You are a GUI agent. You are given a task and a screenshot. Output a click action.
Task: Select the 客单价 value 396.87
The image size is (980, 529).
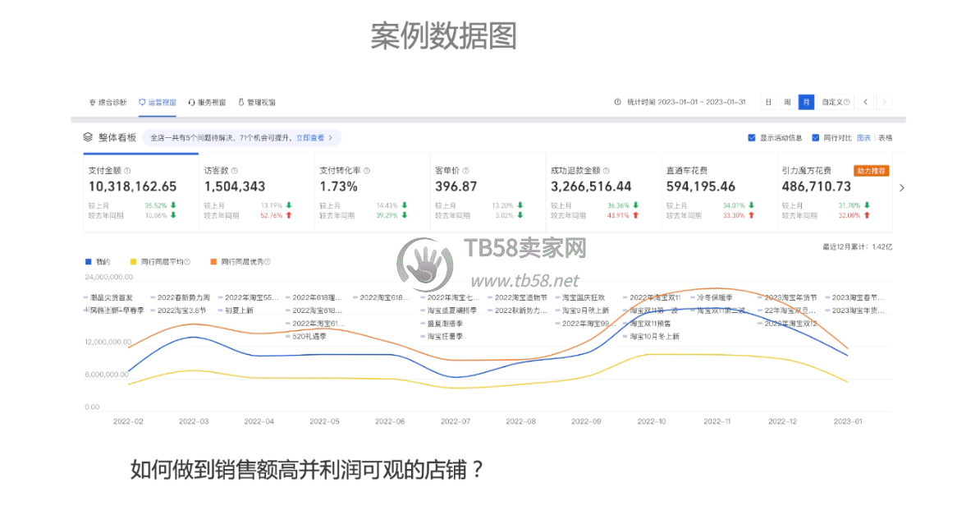pos(456,186)
